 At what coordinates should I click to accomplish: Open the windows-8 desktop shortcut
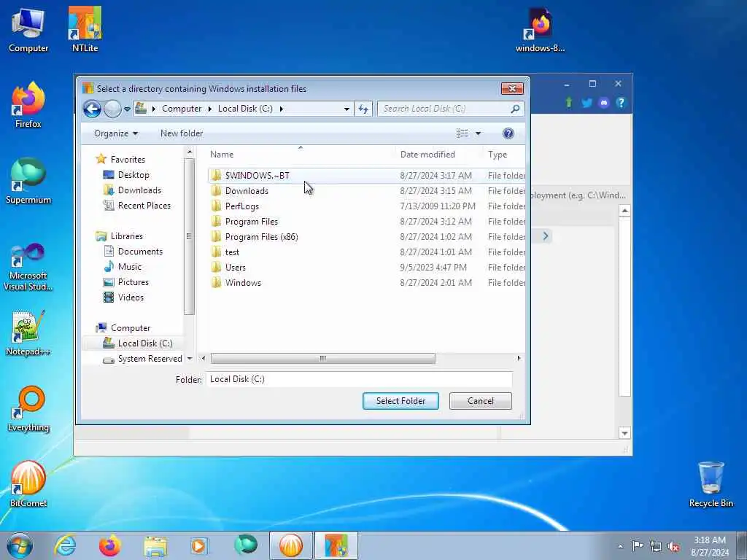coord(540,30)
